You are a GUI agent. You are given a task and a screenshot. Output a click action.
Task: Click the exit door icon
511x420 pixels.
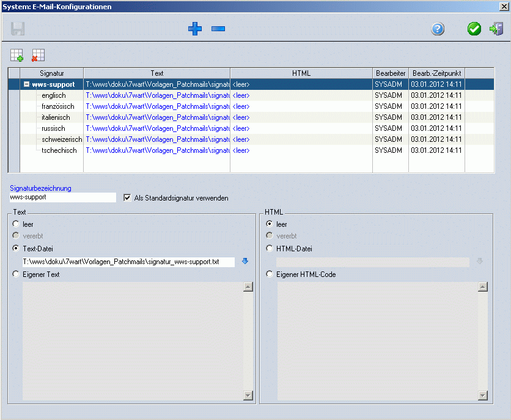click(496, 29)
